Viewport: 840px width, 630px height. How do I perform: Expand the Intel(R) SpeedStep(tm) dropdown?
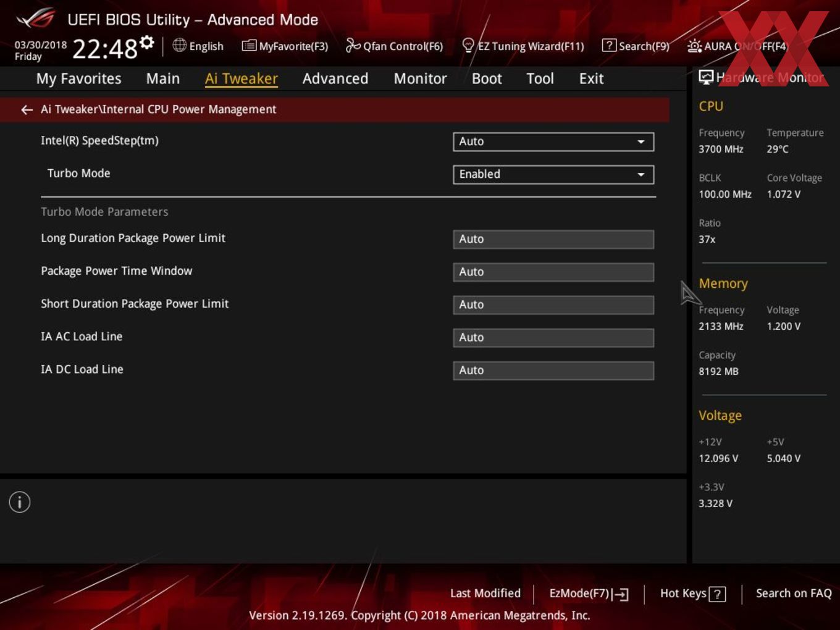pyautogui.click(x=553, y=141)
